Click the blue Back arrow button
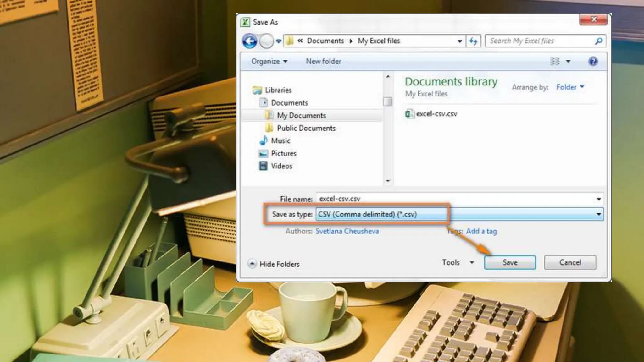This screenshot has width=644, height=362. [x=250, y=41]
